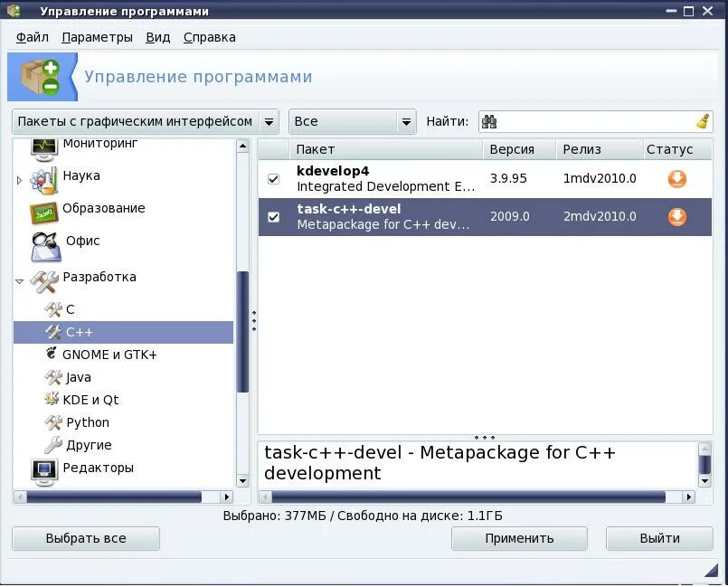Click the Другие wrench icon

pos(53,444)
